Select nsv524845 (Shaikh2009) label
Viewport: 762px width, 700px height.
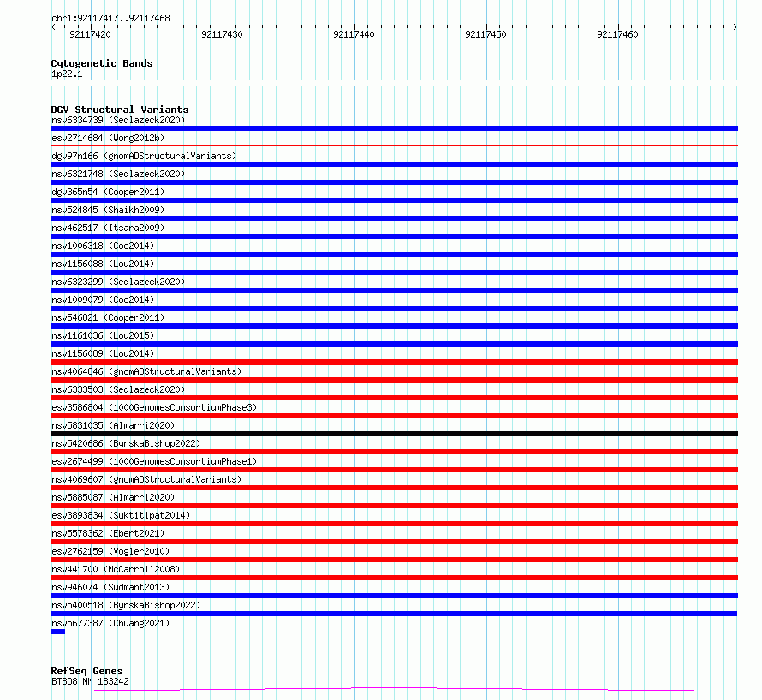click(108, 210)
